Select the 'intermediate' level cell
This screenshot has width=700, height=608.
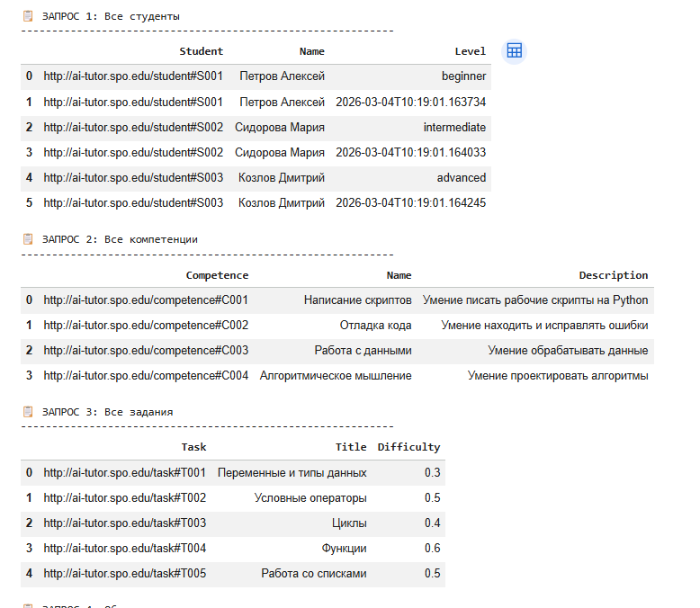454,128
